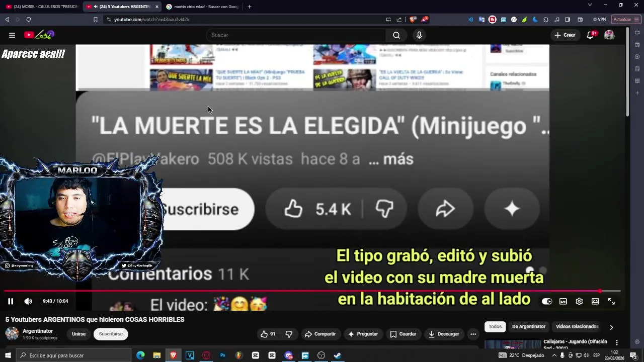Toggle the browser sidebar panel
The width and height of the screenshot is (644, 362).
point(568,20)
